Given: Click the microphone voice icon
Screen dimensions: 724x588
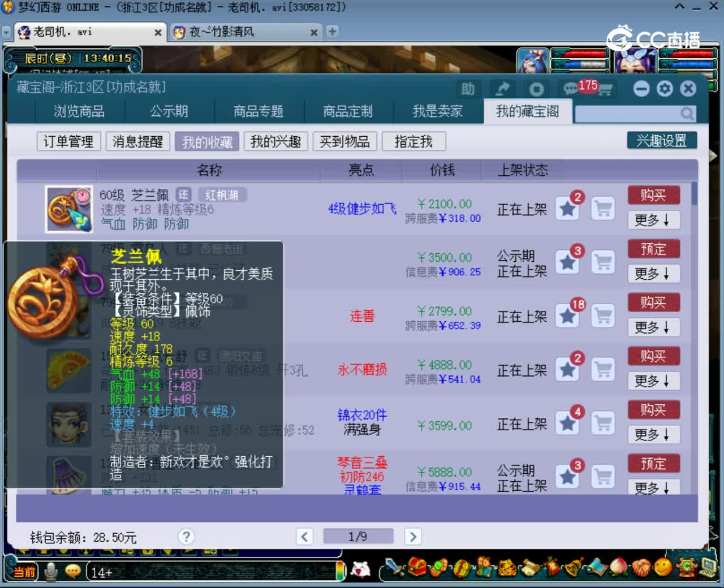Looking at the screenshot, I should click(51, 572).
